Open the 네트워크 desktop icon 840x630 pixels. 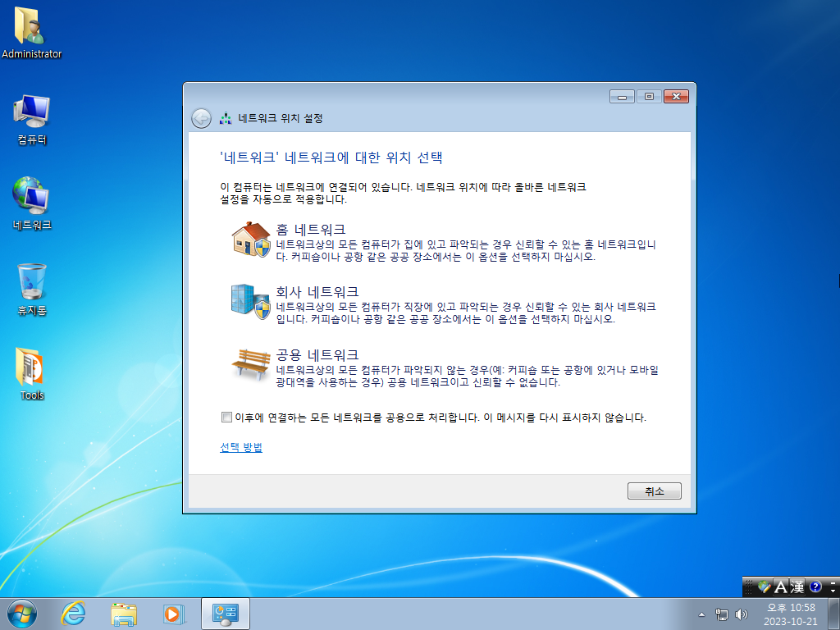click(x=32, y=203)
